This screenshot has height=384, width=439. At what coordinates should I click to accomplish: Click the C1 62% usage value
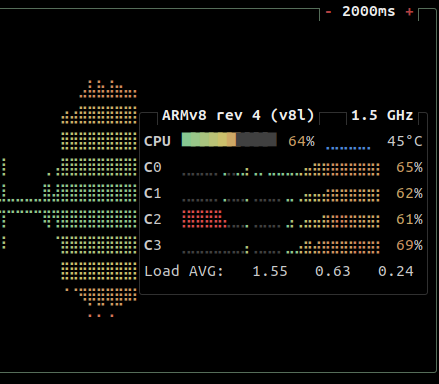409,193
